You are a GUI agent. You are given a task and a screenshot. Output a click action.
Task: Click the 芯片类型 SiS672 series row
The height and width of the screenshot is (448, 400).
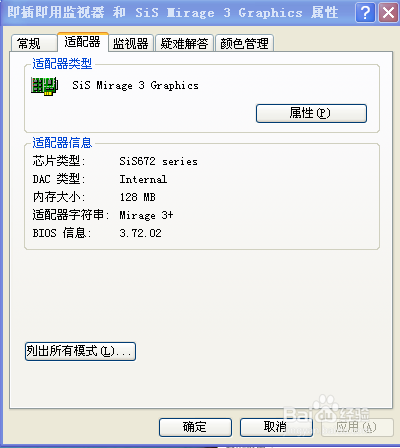coord(115,161)
